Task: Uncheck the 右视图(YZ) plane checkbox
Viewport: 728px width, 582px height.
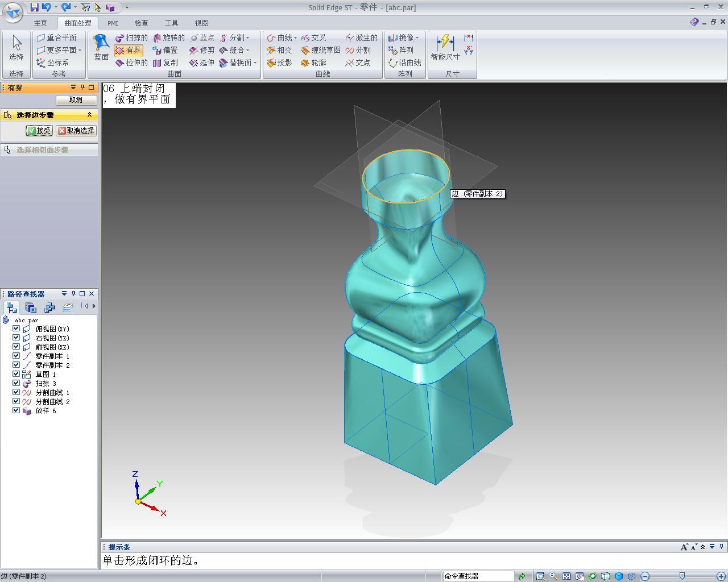Action: (x=16, y=338)
